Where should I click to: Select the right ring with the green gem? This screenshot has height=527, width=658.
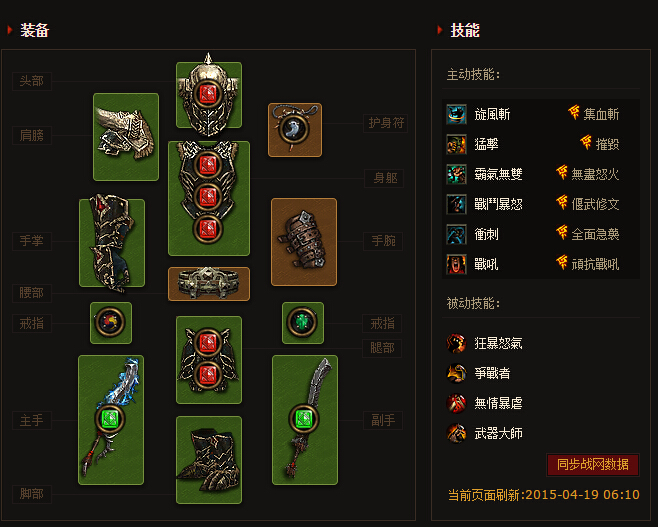click(303, 323)
